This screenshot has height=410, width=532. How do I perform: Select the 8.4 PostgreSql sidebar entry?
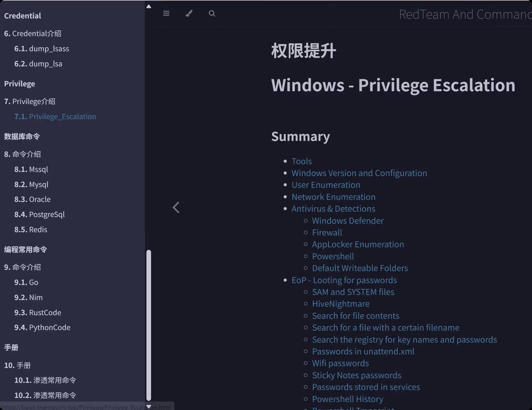[39, 214]
